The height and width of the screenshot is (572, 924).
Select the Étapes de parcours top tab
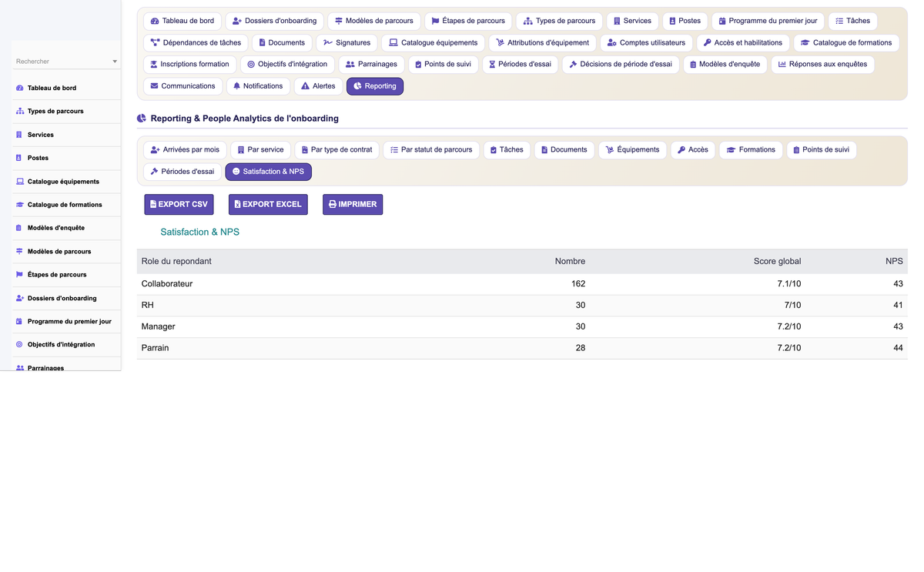click(x=468, y=21)
